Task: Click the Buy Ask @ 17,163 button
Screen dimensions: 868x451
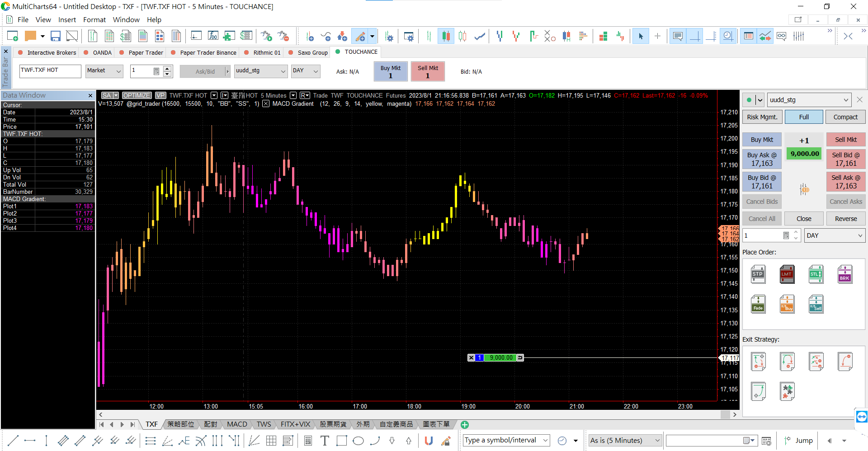Action: [762, 159]
